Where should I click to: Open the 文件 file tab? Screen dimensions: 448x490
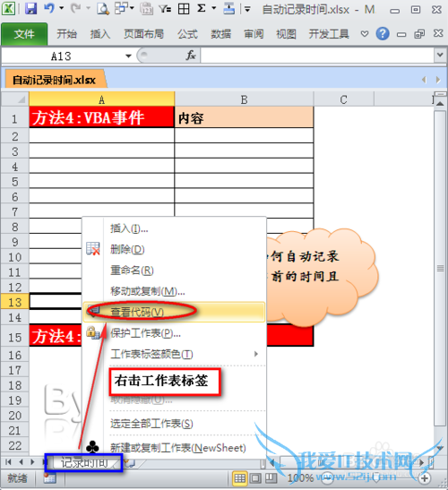(x=24, y=34)
